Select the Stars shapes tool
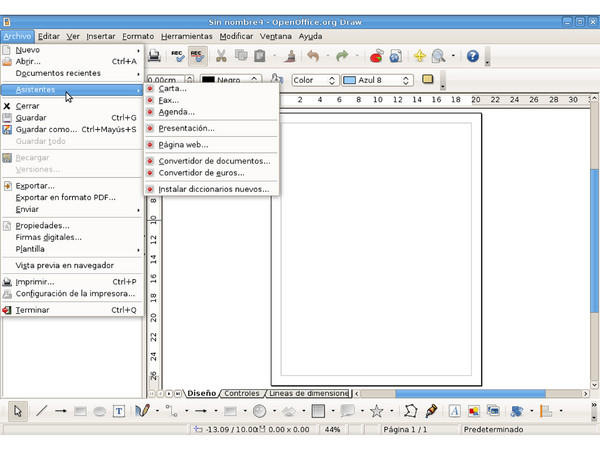The image size is (600, 450). point(377,411)
